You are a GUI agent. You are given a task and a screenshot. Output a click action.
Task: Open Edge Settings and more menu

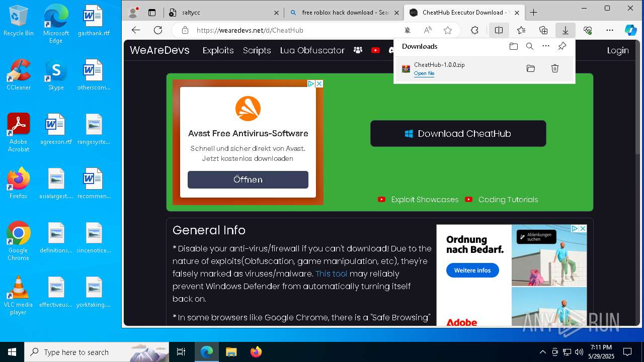(610, 30)
